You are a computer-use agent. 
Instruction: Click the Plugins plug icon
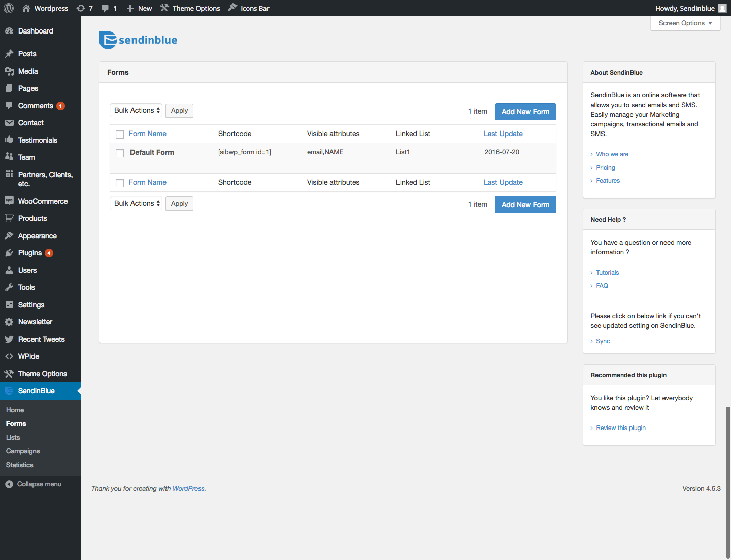pos(9,253)
